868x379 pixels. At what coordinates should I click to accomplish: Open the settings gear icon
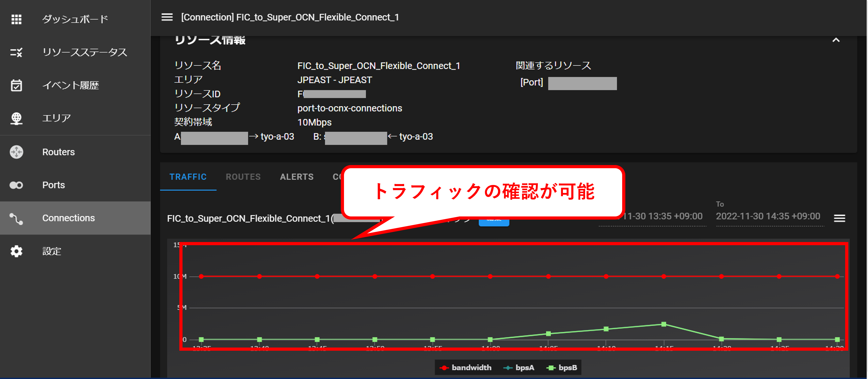[x=16, y=251]
